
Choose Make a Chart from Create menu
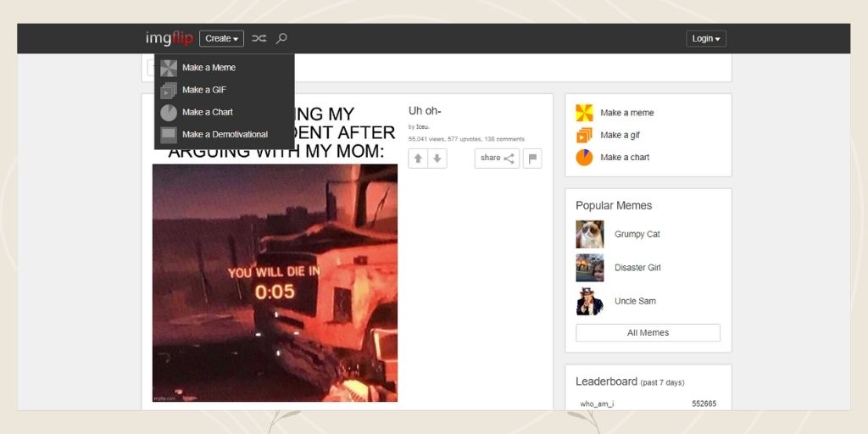[224, 112]
